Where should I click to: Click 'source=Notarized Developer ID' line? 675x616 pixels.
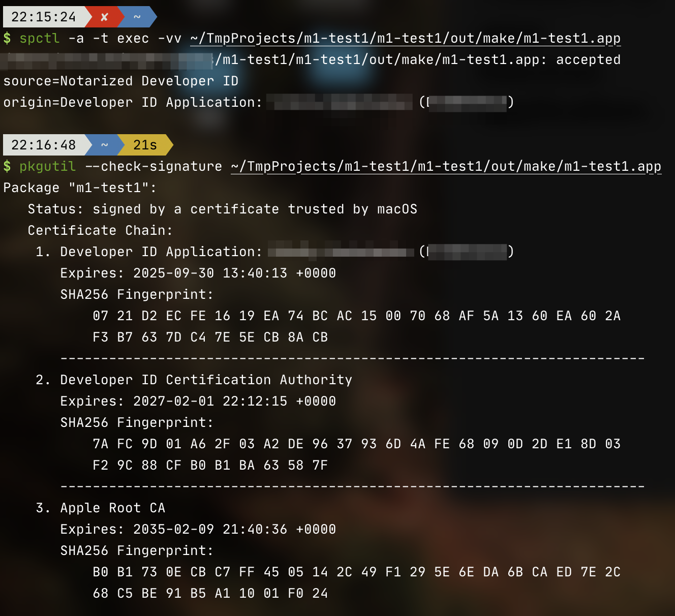tap(121, 81)
